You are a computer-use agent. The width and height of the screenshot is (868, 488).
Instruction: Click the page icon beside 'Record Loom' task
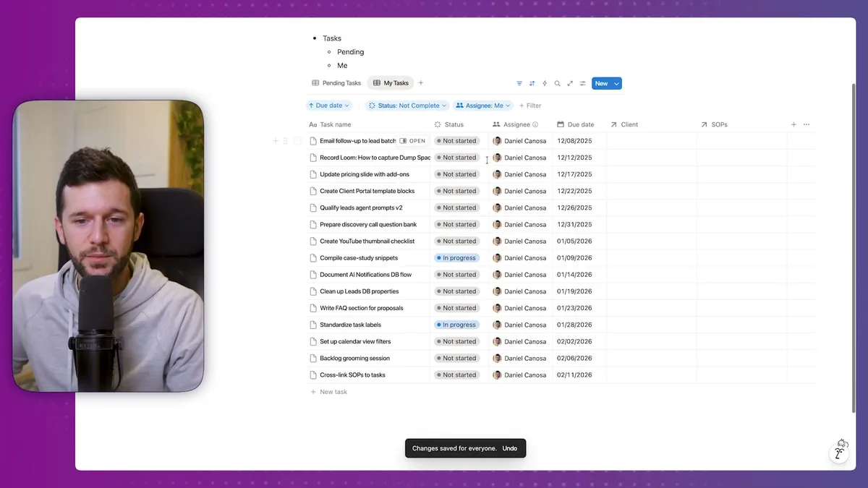pyautogui.click(x=313, y=157)
